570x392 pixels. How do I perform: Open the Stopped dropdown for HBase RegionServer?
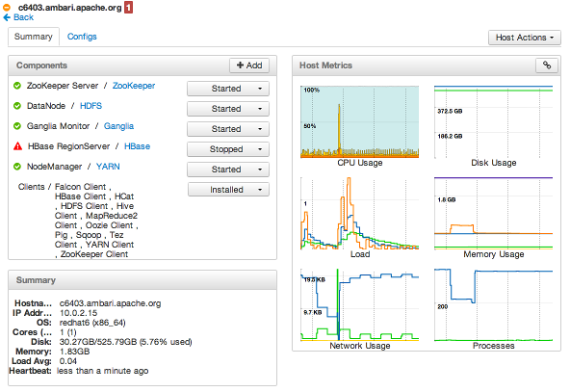click(x=228, y=149)
